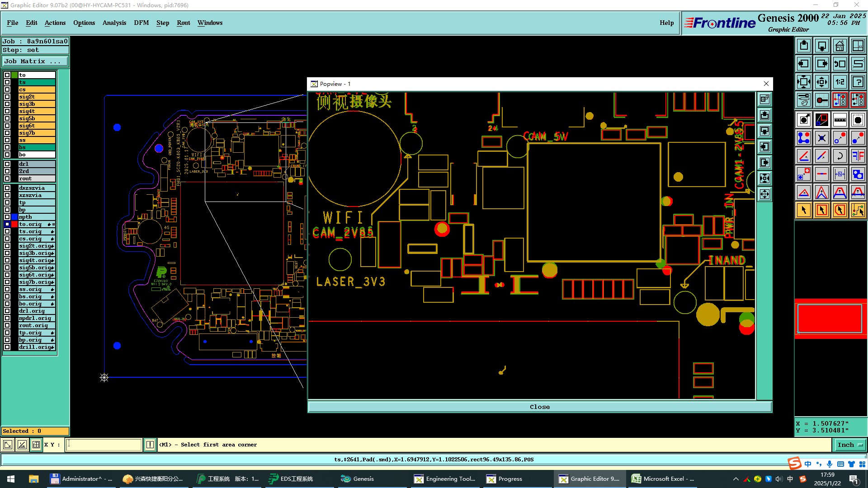Click the Home view icon
This screenshot has width=868, height=488.
(x=840, y=46)
